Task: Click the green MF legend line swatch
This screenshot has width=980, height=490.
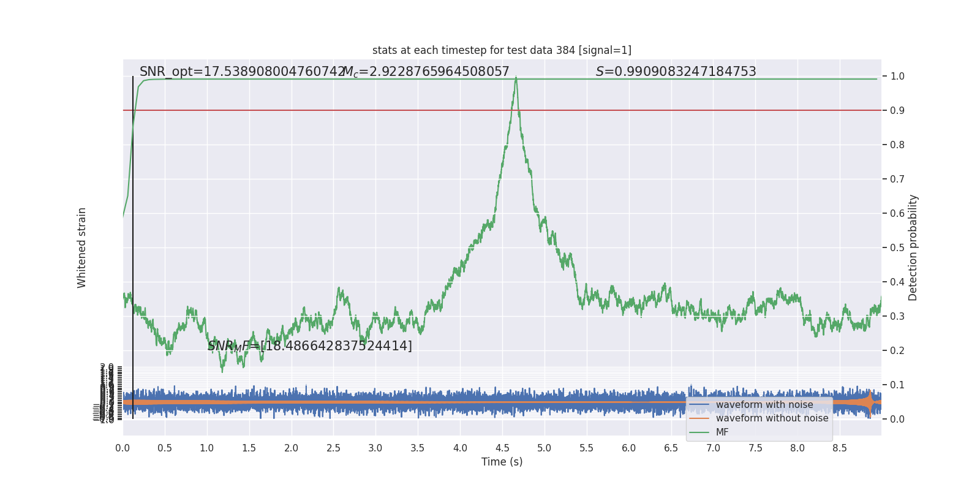Action: pos(699,432)
